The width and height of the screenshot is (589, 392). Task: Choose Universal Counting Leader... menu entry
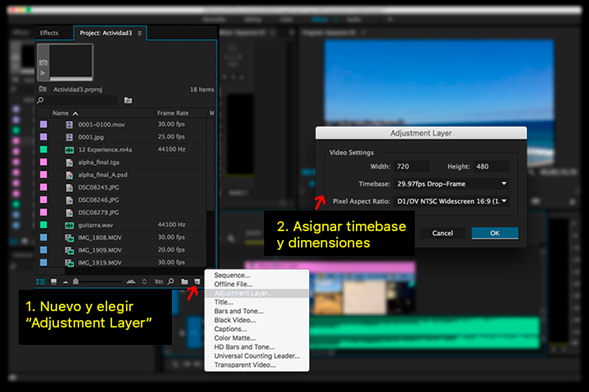click(257, 356)
